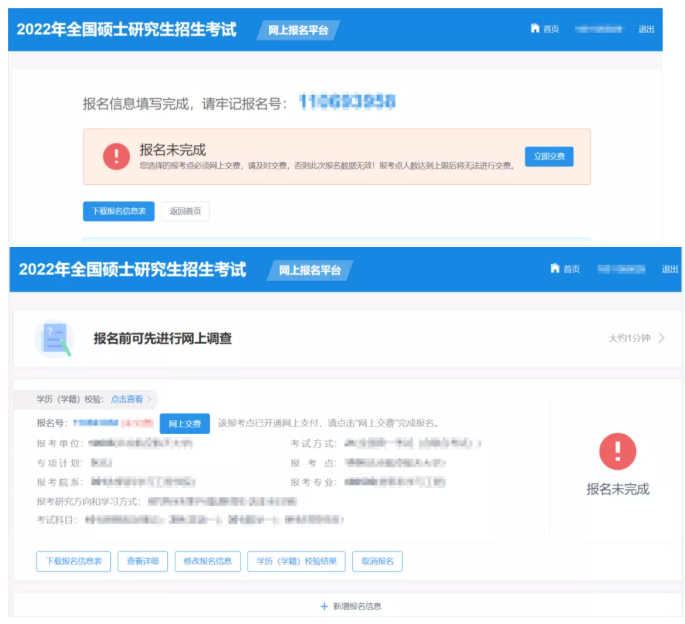Screen dimensions: 685x624
Task: Click the 网上报名平台 badge in the lower header
Action: [x=310, y=270]
